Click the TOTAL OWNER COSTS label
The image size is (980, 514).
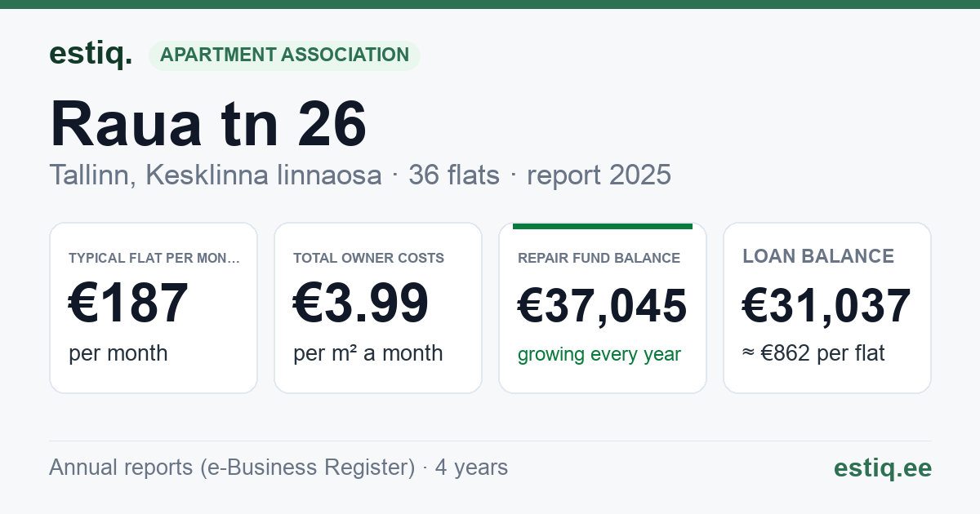coord(368,258)
